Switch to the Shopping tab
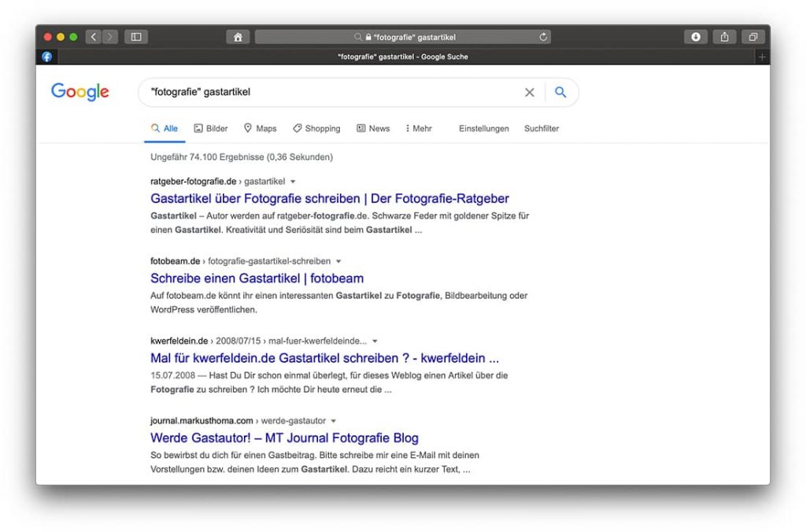The width and height of the screenshot is (806, 532). (x=316, y=128)
